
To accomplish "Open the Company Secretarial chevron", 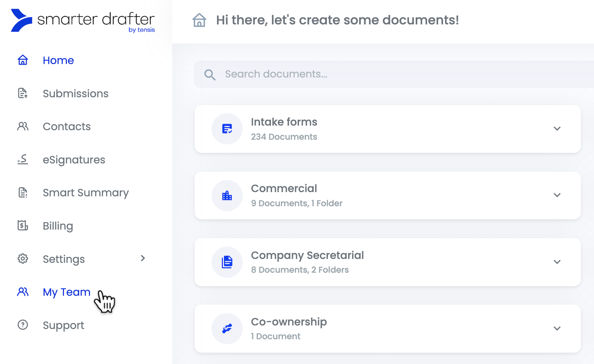I will [557, 262].
